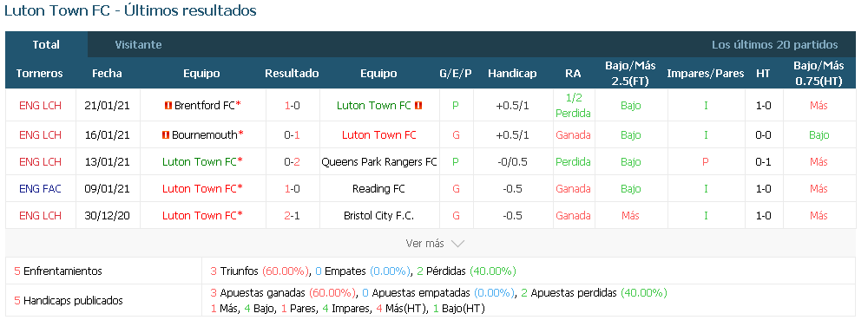Click the 0-2 score against Queens Park Rangers
Screen dimensions: 868x320
[x=293, y=162]
